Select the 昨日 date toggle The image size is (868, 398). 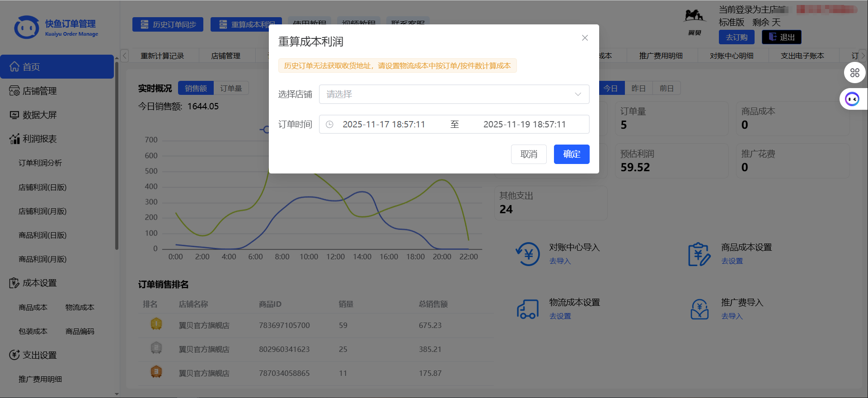[x=638, y=88]
